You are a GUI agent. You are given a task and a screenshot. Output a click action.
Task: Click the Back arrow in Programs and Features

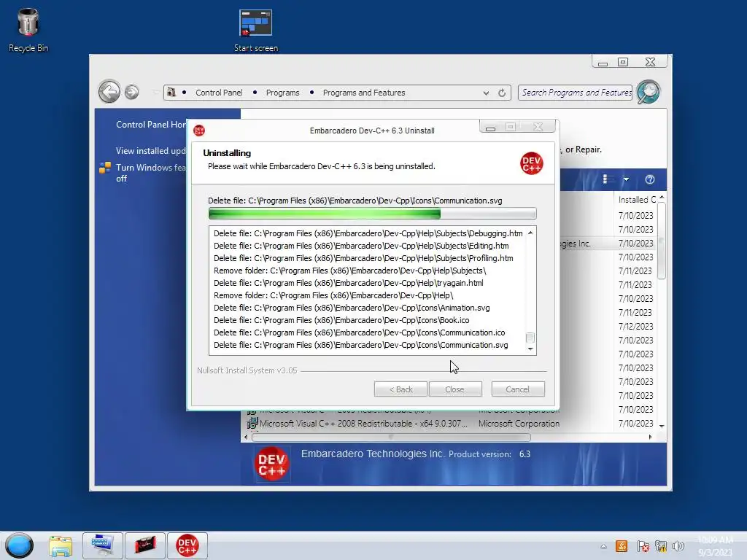coord(109,91)
